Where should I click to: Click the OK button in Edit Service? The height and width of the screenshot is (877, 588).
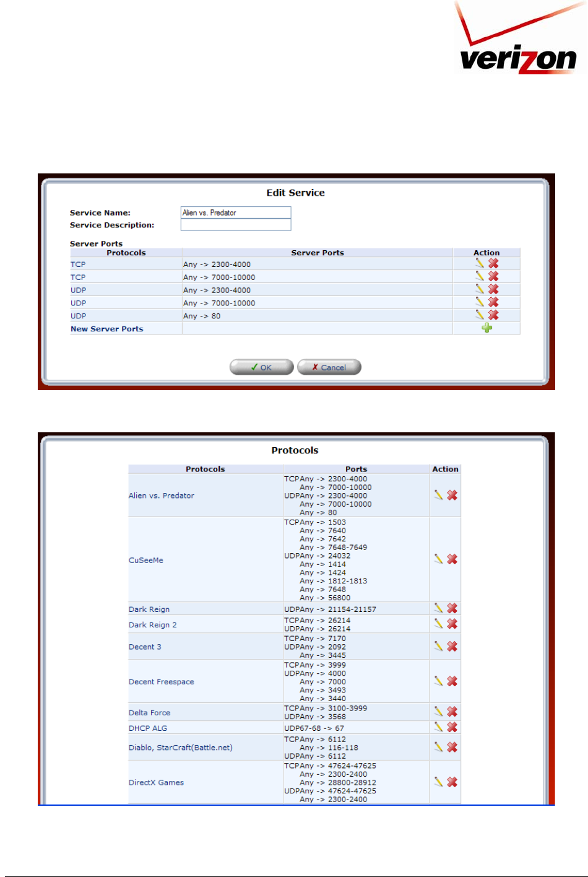point(261,367)
